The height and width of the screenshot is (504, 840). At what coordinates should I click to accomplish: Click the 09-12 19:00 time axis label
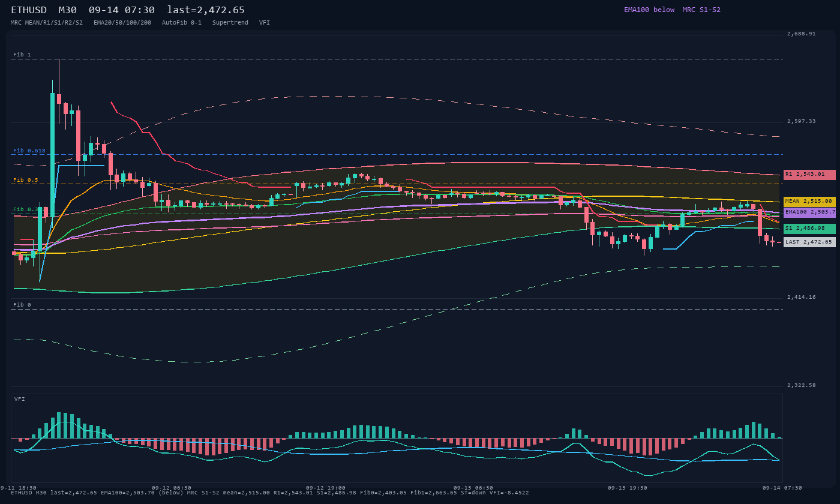point(326,488)
